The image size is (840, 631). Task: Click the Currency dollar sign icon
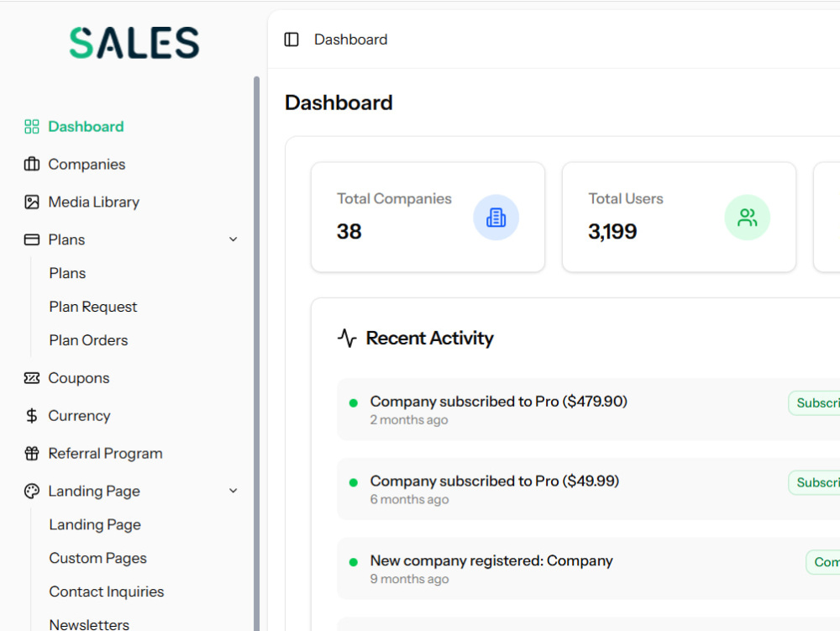pos(32,416)
